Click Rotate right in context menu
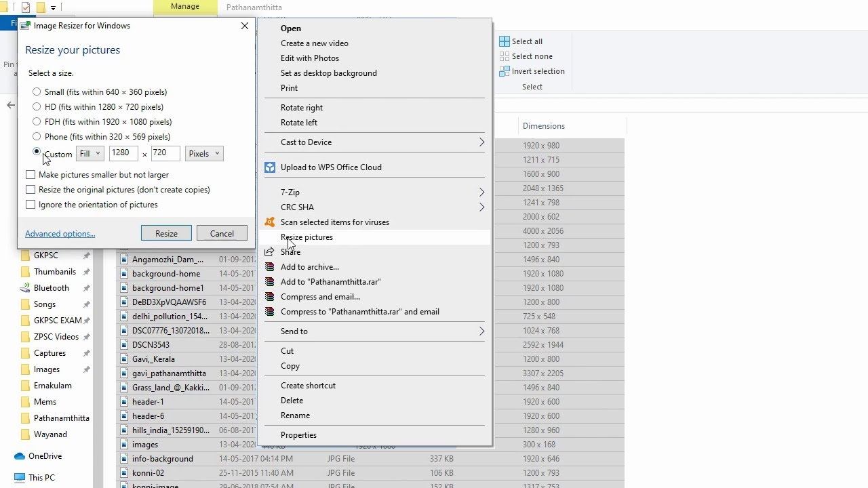The image size is (868, 488). coord(302,107)
